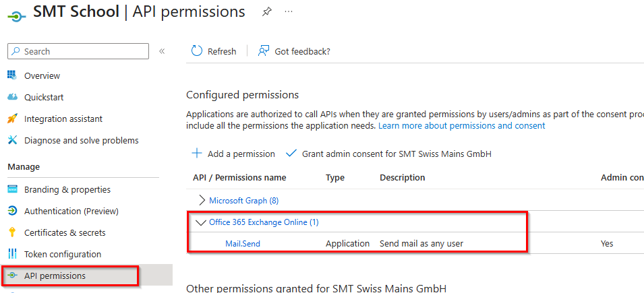Collapse the sidebar with double chevron icon
The height and width of the screenshot is (293, 644).
coord(162,51)
